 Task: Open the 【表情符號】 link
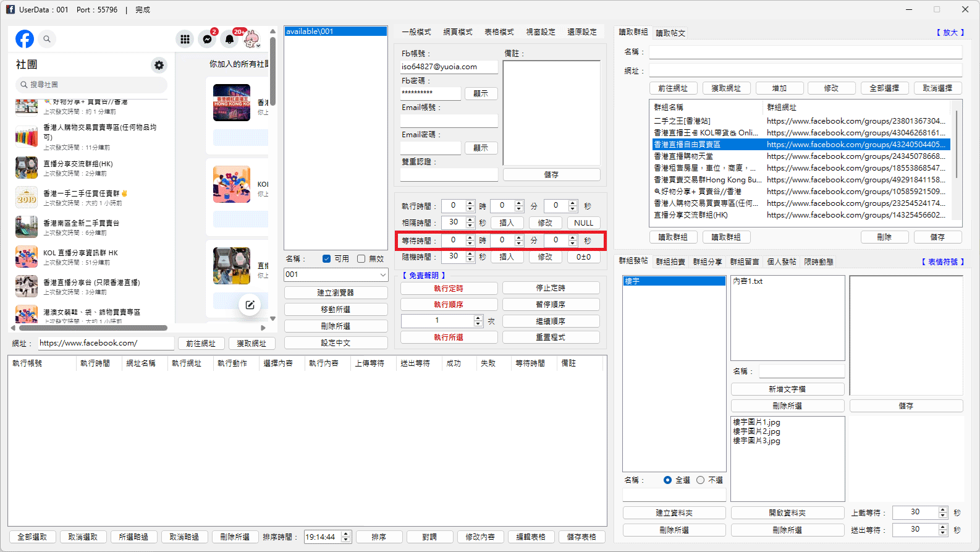[x=943, y=262]
